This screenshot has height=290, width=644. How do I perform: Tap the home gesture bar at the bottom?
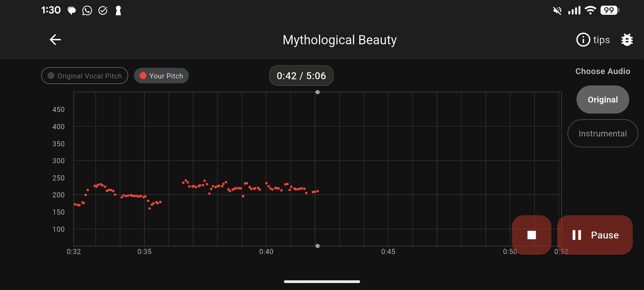point(322,282)
